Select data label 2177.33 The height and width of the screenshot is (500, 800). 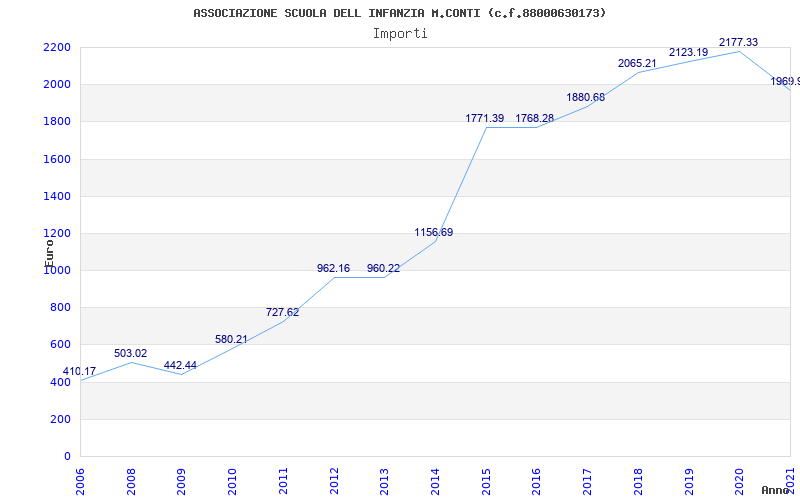point(738,42)
